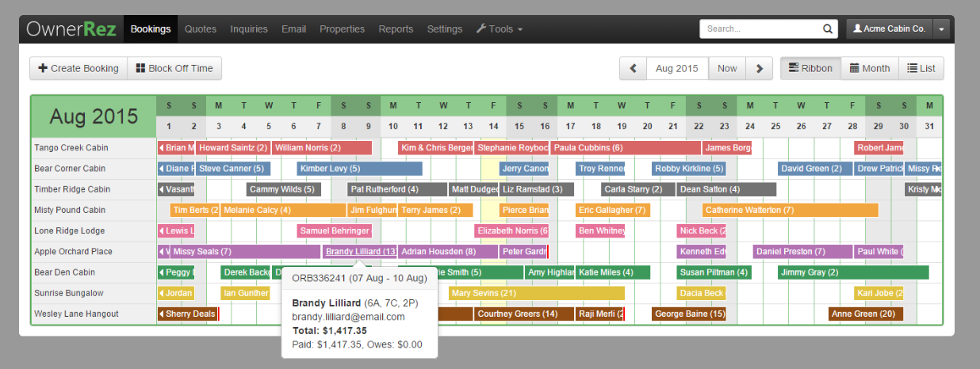Open Cammy Wilds (5) booking
The width and height of the screenshot is (980, 369).
pyautogui.click(x=284, y=189)
